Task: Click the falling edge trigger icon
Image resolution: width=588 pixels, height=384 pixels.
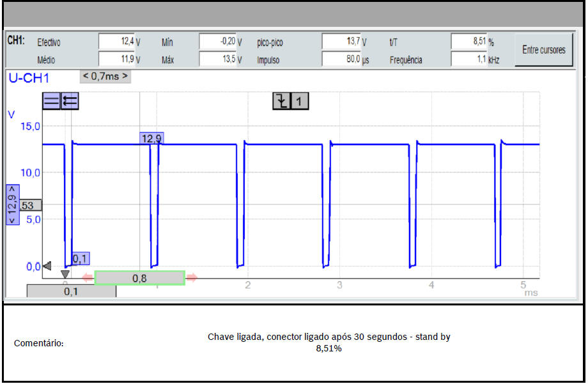Action: click(281, 101)
